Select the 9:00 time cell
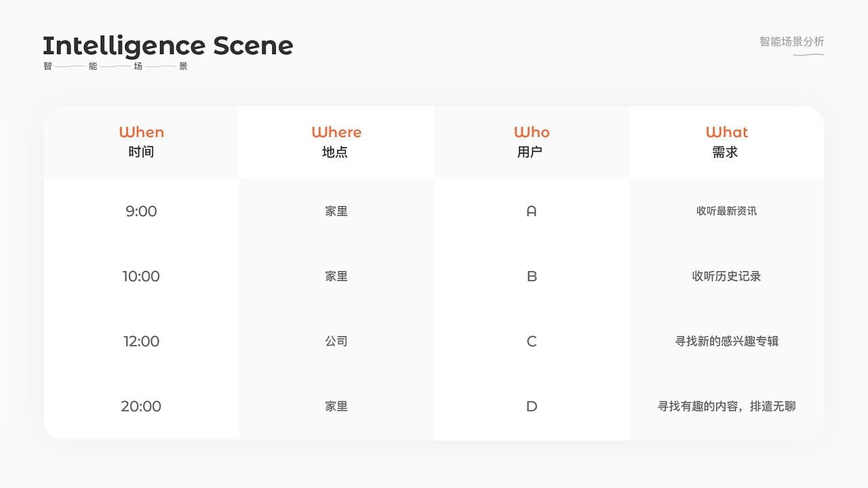This screenshot has width=868, height=488. [x=141, y=211]
